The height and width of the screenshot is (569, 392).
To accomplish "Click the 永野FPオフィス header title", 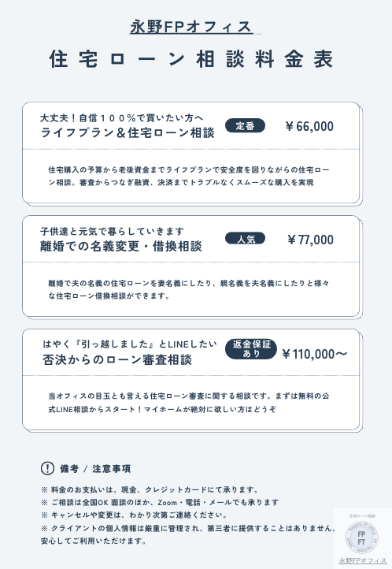I will 191,28.
